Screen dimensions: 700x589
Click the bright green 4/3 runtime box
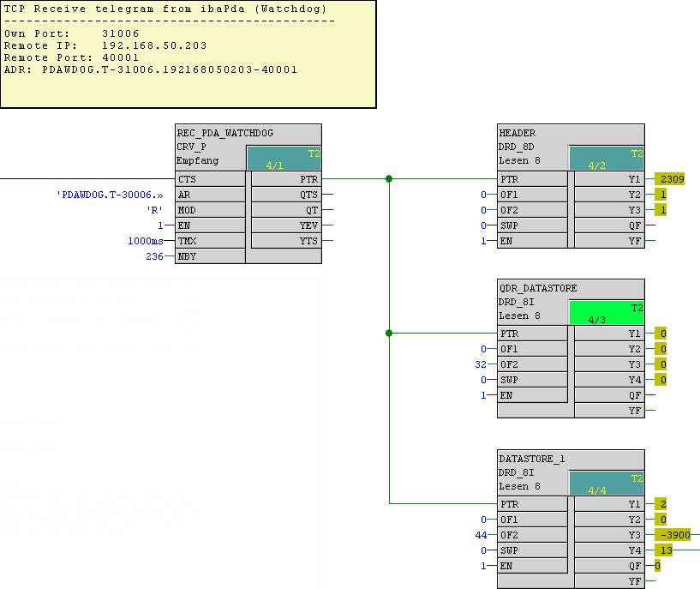tap(607, 313)
